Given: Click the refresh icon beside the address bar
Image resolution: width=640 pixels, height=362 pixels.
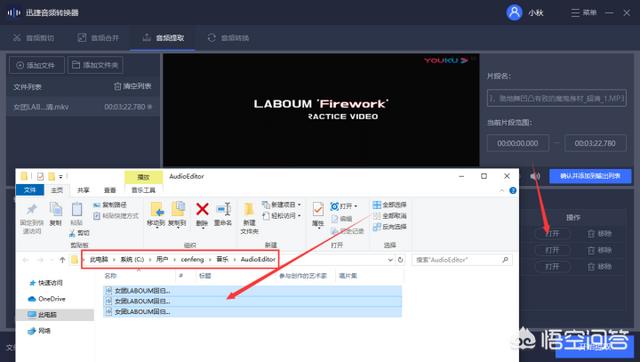Looking at the screenshot, I should (401, 260).
